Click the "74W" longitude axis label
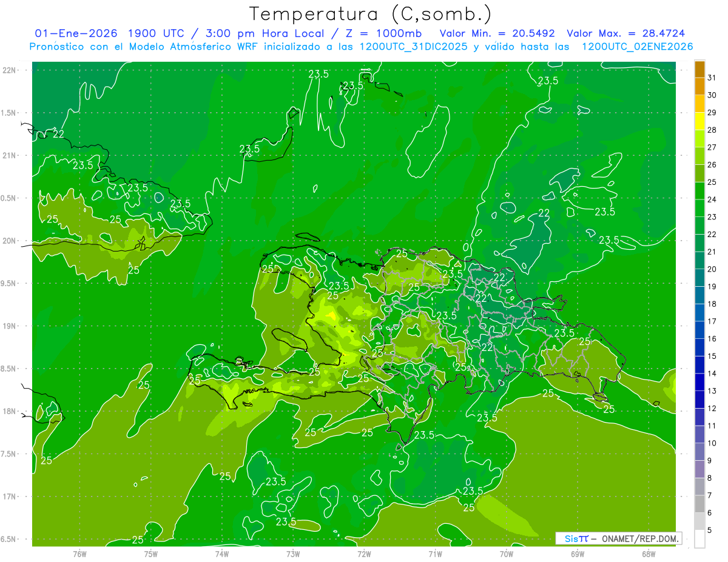Viewport: 728px width, 562px height. pos(222,554)
